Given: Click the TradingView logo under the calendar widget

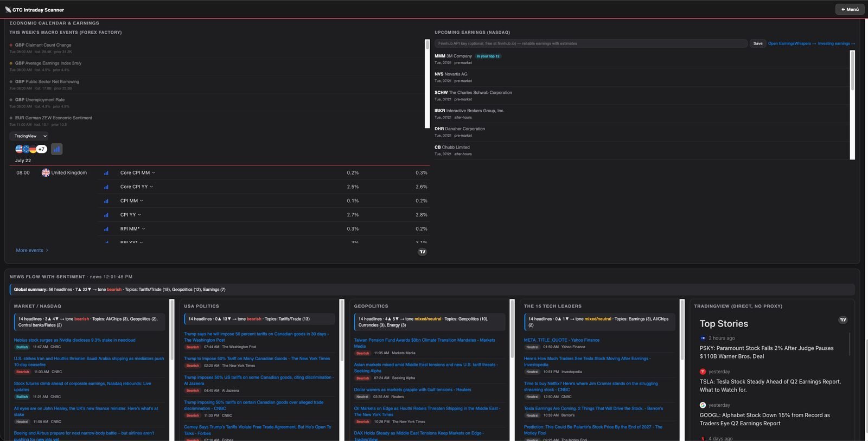Looking at the screenshot, I should [423, 252].
